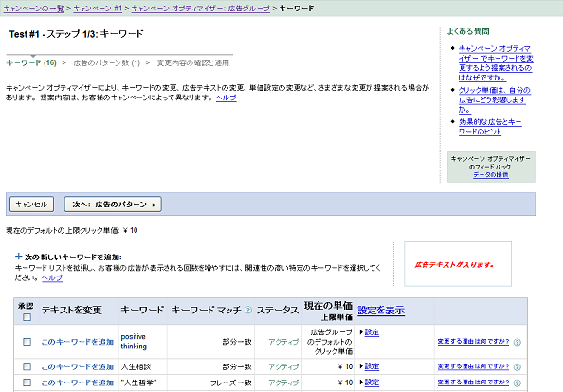563x392 pixels.
Task: Click 広告グループのデフォルトのクリック単価 cell
Action: 329,342
